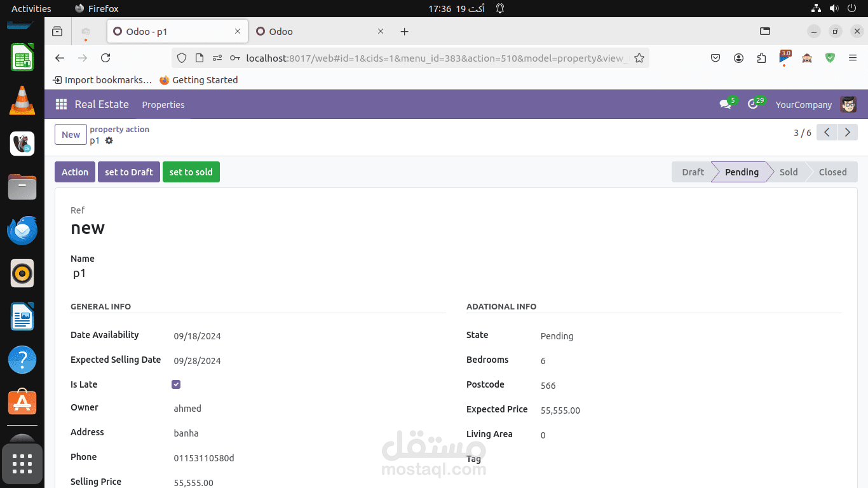Open the system status menu icons
The width and height of the screenshot is (868, 488).
pyautogui.click(x=834, y=8)
